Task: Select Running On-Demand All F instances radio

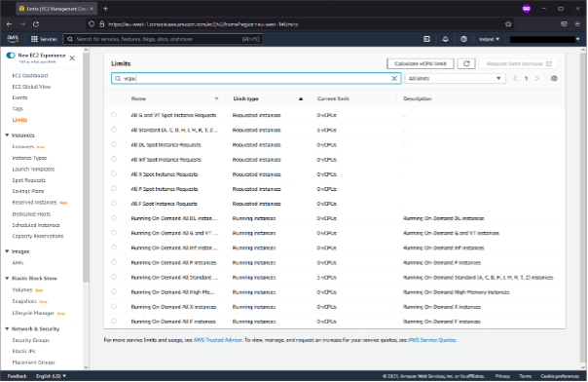Action: coord(114,322)
